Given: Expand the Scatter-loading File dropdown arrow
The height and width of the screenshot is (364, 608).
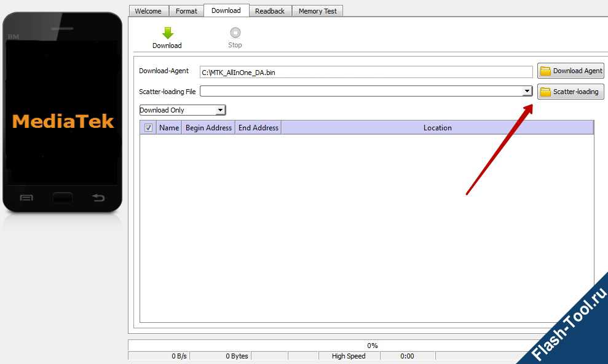Looking at the screenshot, I should point(527,91).
